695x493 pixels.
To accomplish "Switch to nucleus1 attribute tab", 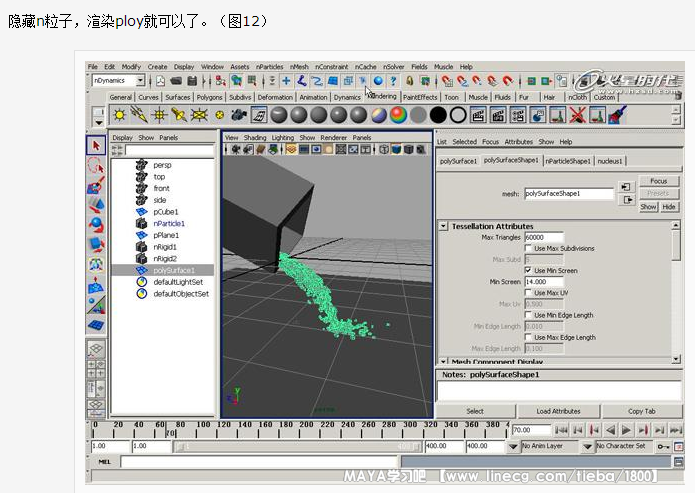I will coord(610,161).
